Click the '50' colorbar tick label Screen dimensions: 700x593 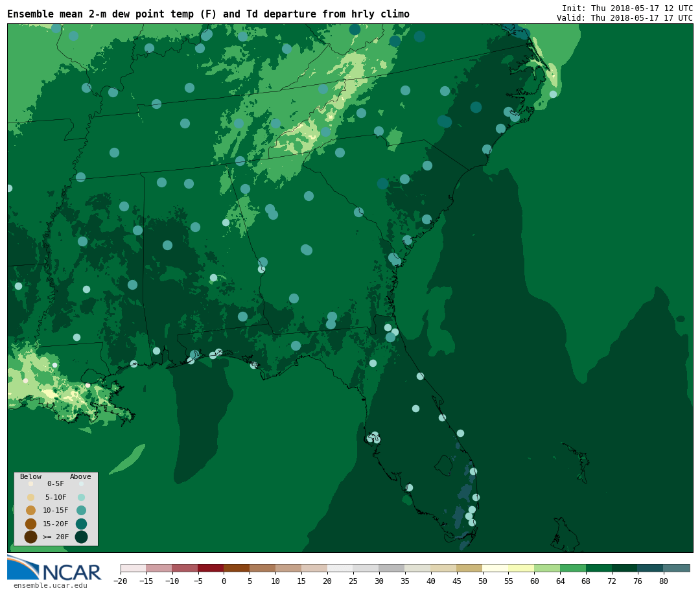pos(483,581)
